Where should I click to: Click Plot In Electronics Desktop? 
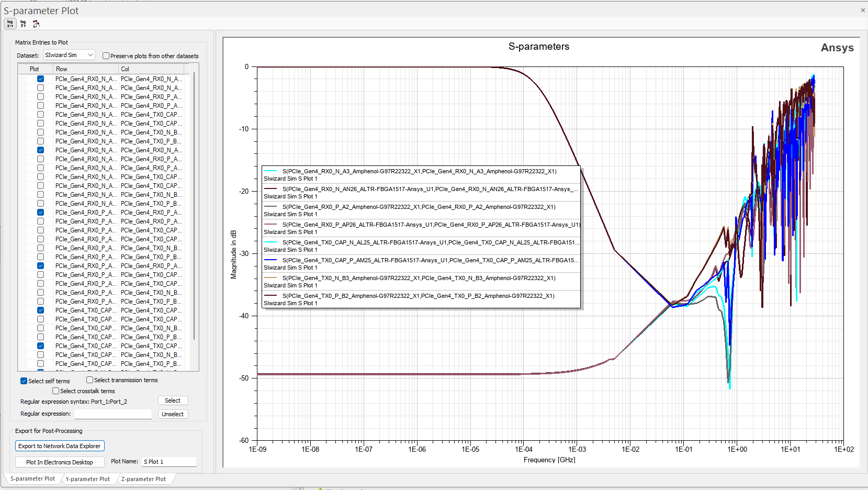point(59,462)
